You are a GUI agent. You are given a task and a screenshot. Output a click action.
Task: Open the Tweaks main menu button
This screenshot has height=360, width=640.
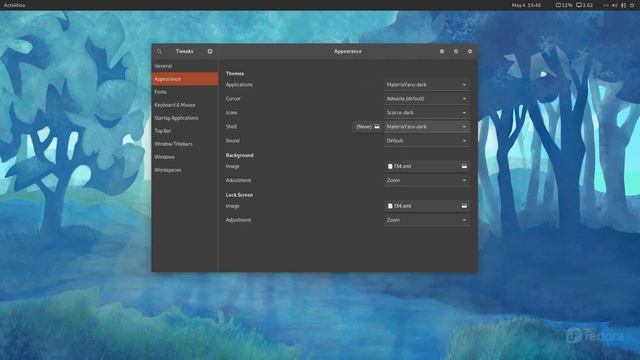coord(210,51)
